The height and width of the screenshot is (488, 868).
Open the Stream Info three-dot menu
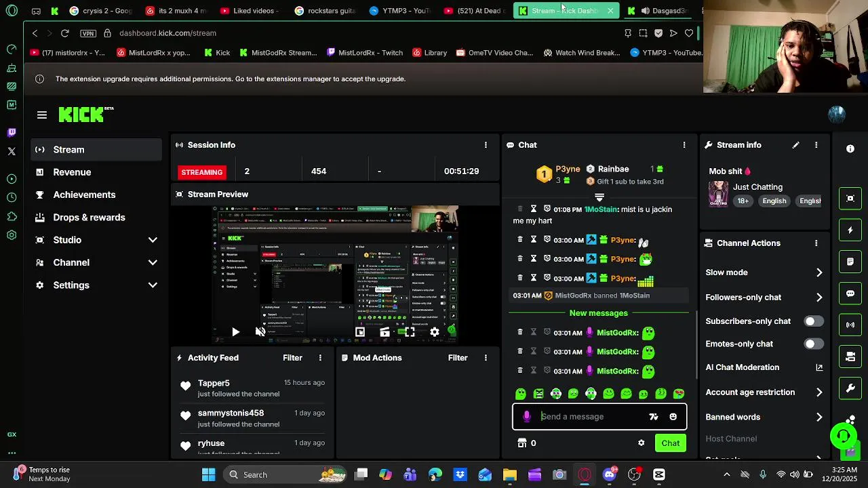(x=816, y=145)
